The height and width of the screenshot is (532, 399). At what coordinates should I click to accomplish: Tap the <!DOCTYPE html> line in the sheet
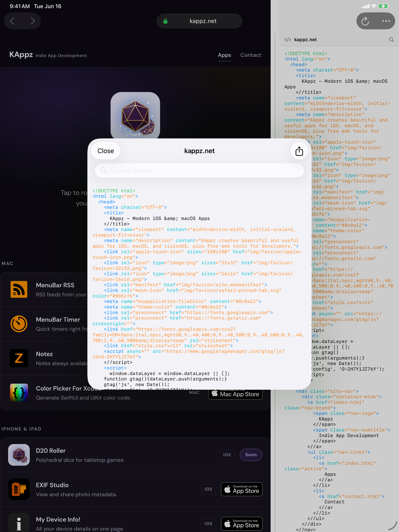(x=114, y=191)
